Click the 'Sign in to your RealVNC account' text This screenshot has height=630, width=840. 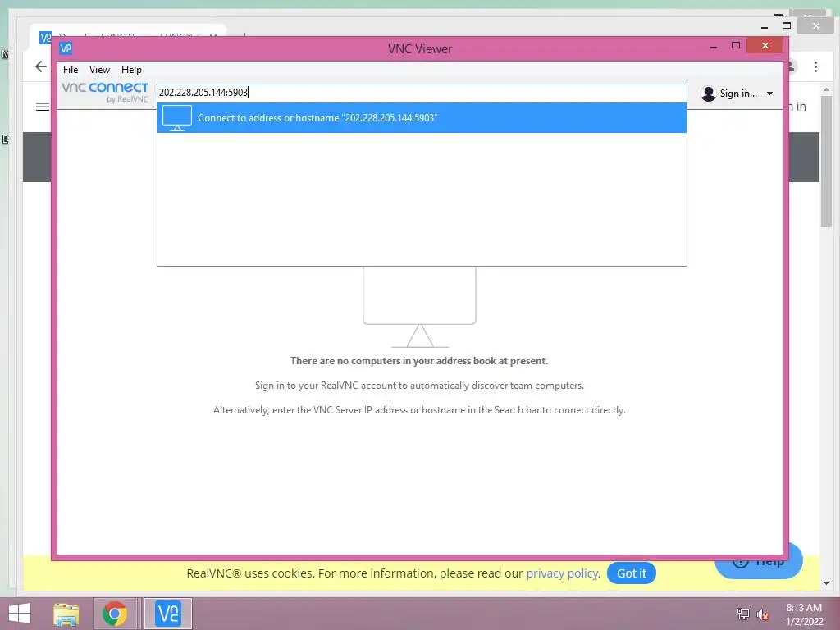pyautogui.click(x=419, y=386)
